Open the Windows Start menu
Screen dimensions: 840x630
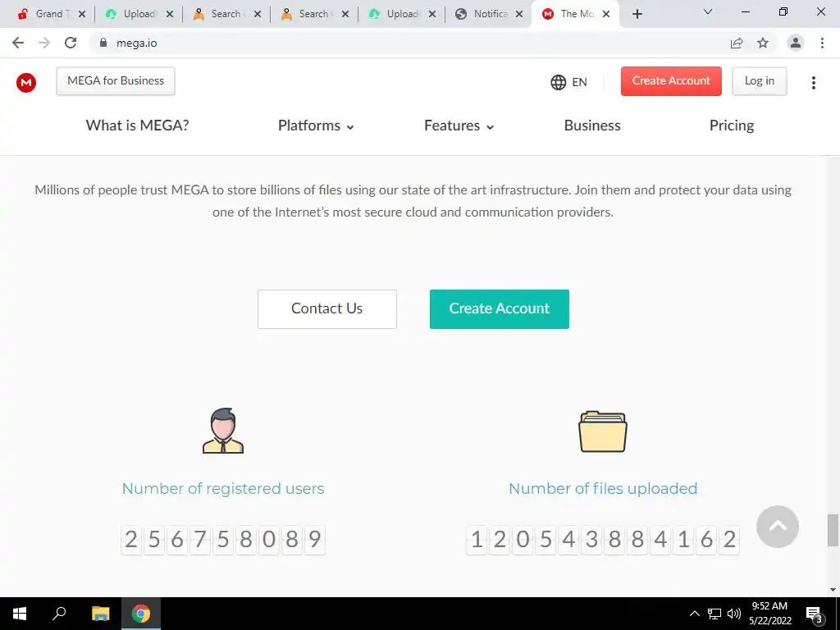pyautogui.click(x=20, y=614)
